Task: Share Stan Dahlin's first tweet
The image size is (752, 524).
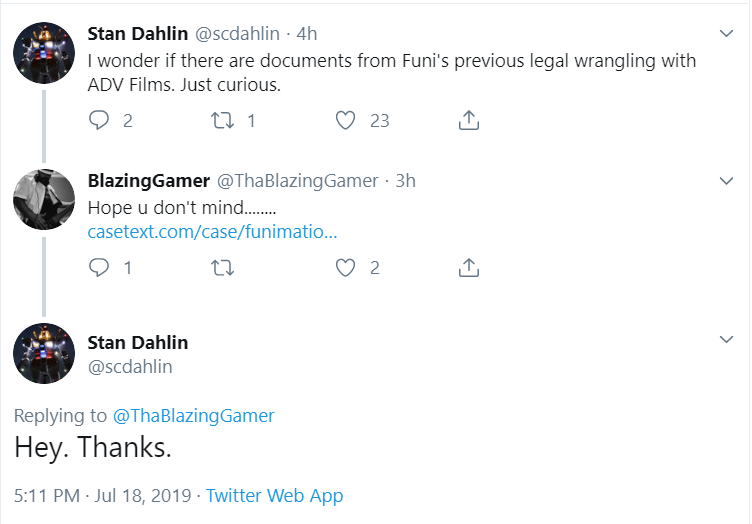Action: (x=469, y=120)
